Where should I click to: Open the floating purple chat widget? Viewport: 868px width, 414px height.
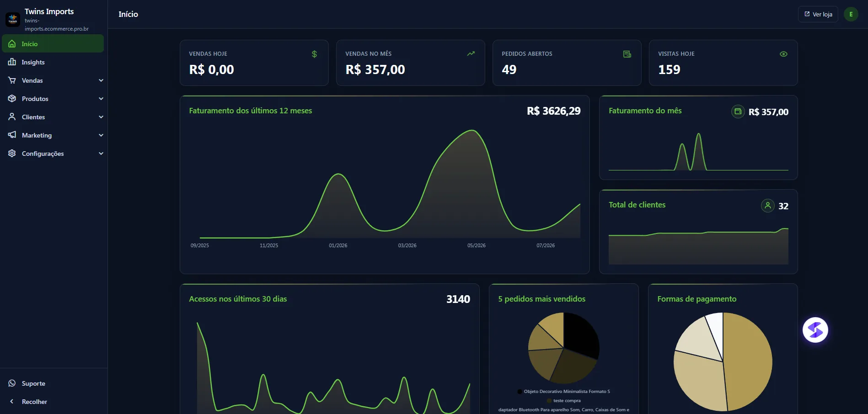(815, 330)
